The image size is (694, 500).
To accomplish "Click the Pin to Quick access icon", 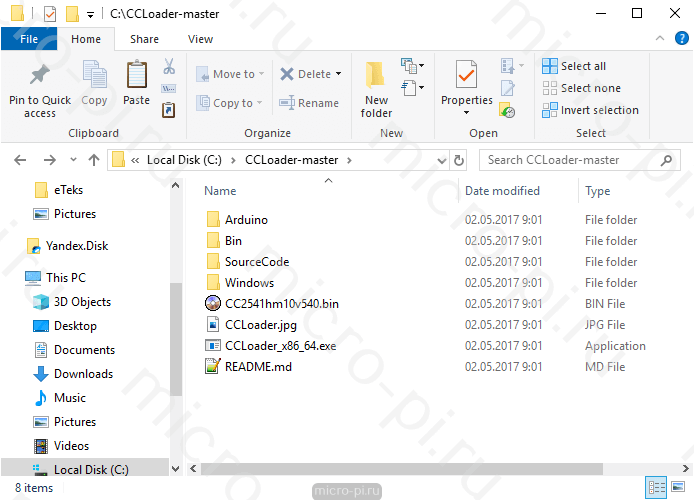I will (39, 76).
